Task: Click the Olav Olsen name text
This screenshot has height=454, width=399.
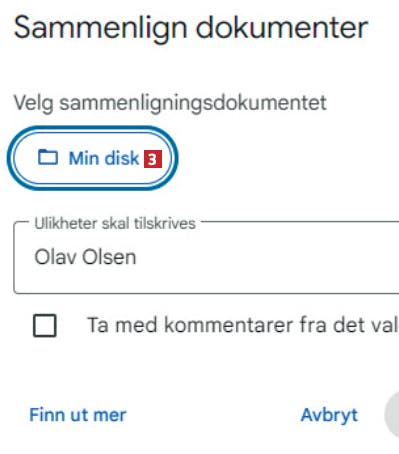Action: click(x=85, y=257)
